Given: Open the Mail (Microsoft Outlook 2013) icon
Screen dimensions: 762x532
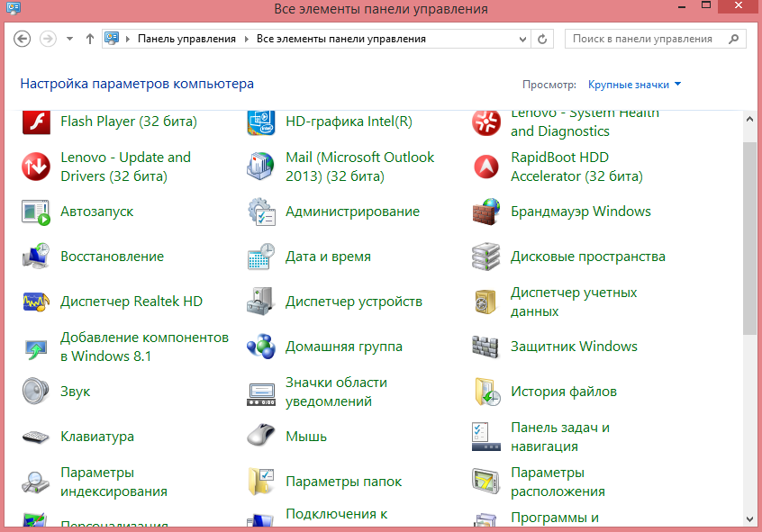Looking at the screenshot, I should pos(261,167).
